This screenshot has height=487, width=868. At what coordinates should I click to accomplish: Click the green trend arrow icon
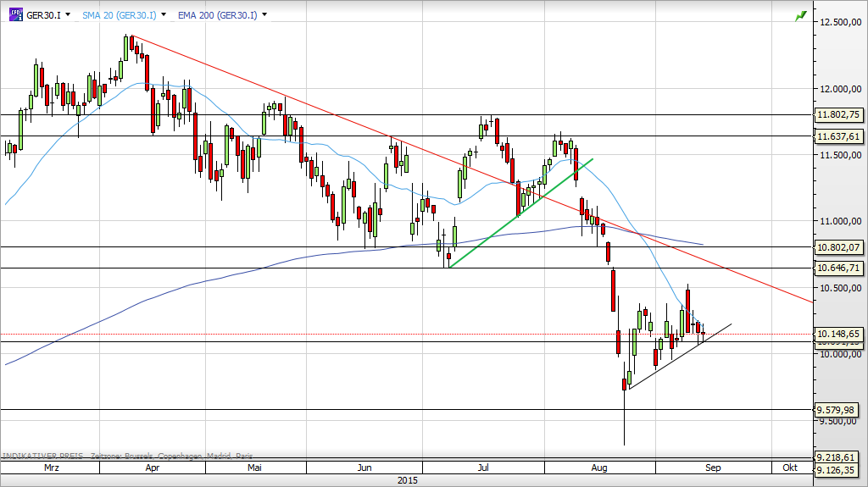(800, 17)
